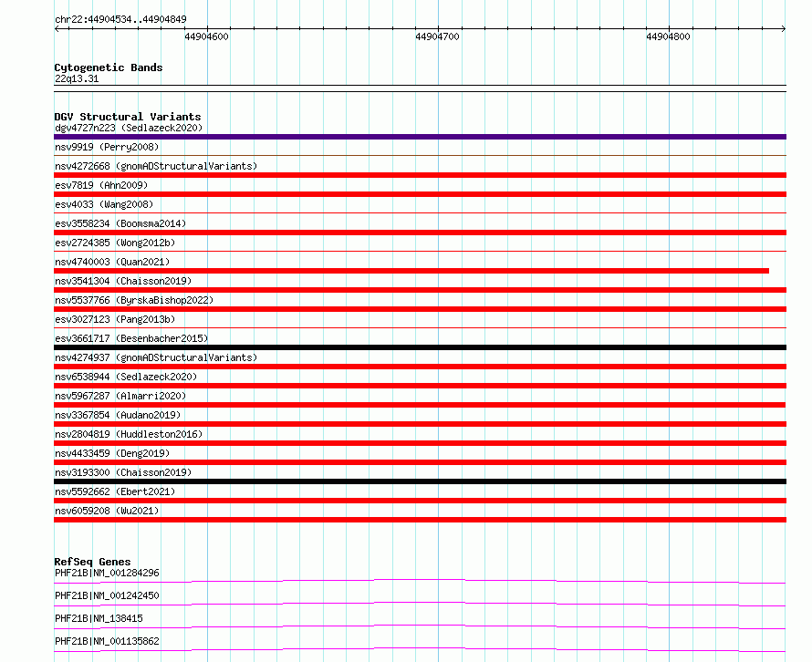Click the dgv4727n223 (Sedlazeck2020) variant label
812x662 pixels.
[129, 128]
